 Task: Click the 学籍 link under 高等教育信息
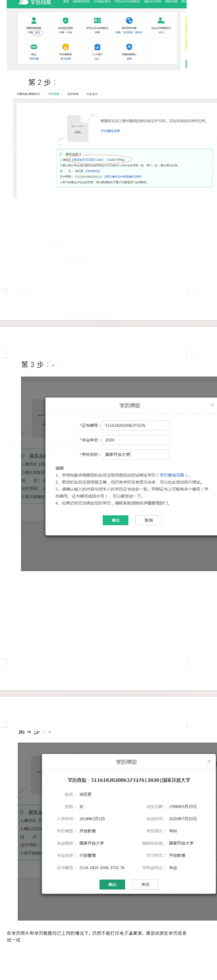[30, 33]
